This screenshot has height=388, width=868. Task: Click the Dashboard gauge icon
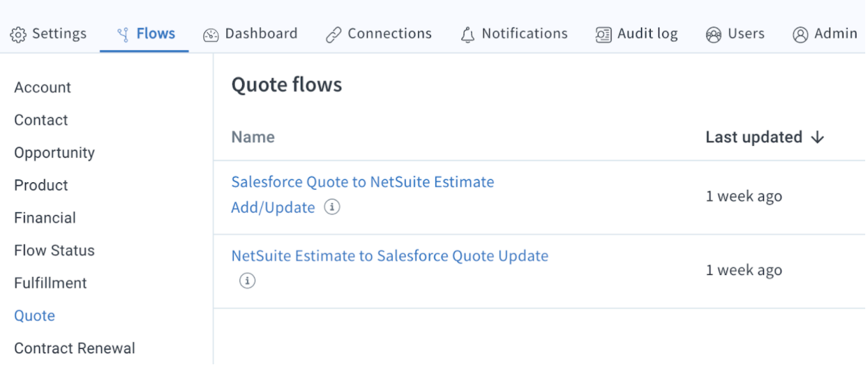click(x=211, y=35)
